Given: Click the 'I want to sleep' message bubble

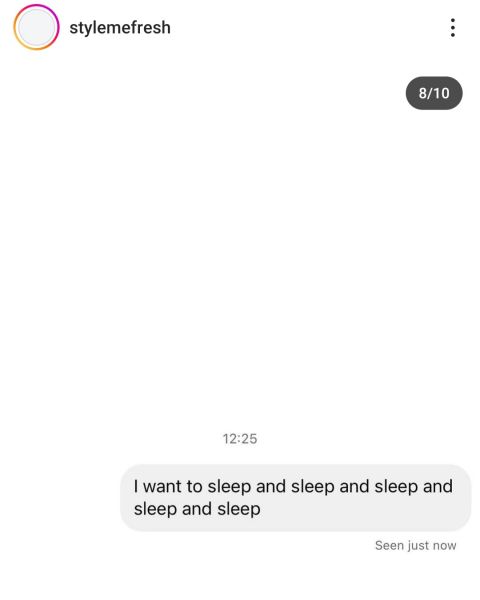Looking at the screenshot, I should point(296,497).
